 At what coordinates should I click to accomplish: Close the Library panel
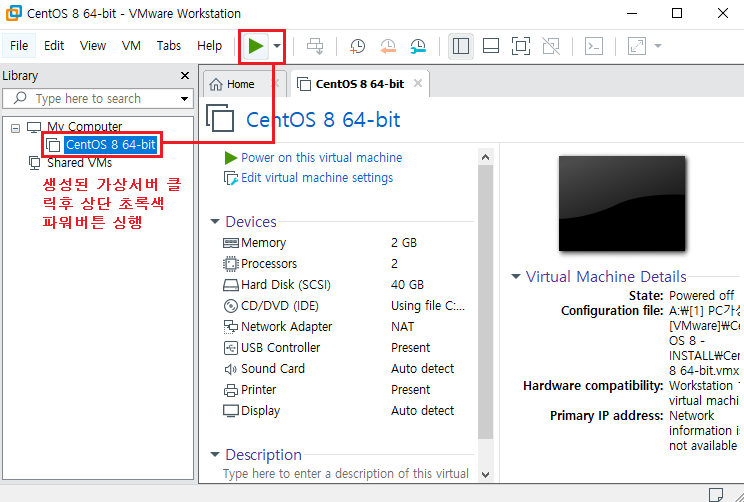tap(185, 75)
